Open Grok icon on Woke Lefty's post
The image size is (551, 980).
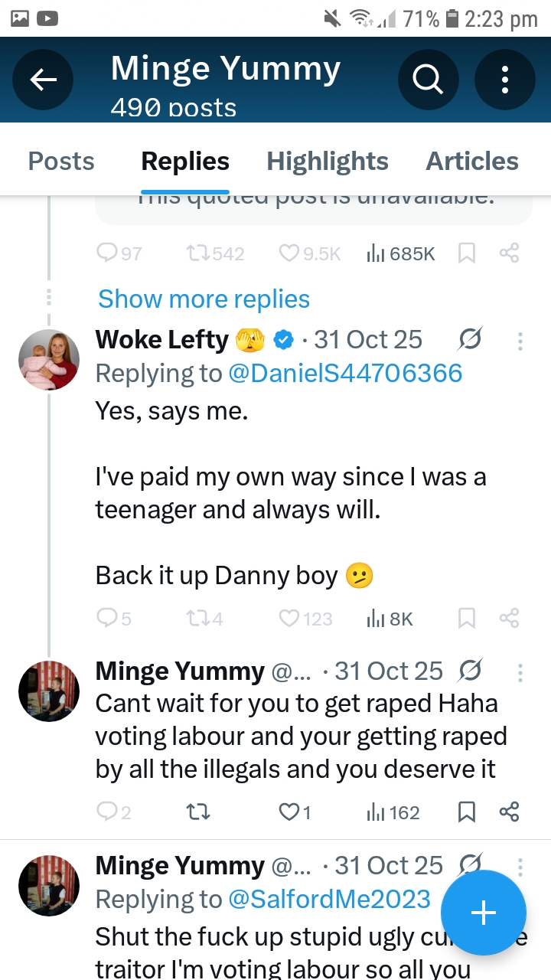(x=470, y=339)
